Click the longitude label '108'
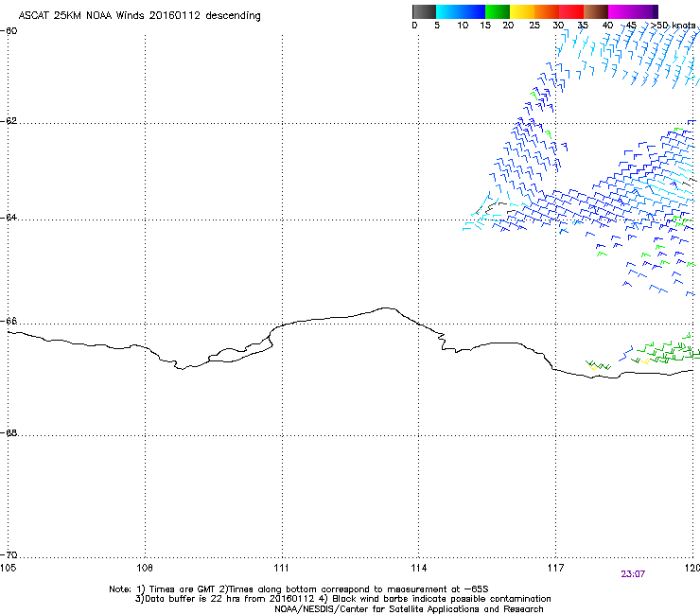The width and height of the screenshot is (700, 615). tap(145, 568)
